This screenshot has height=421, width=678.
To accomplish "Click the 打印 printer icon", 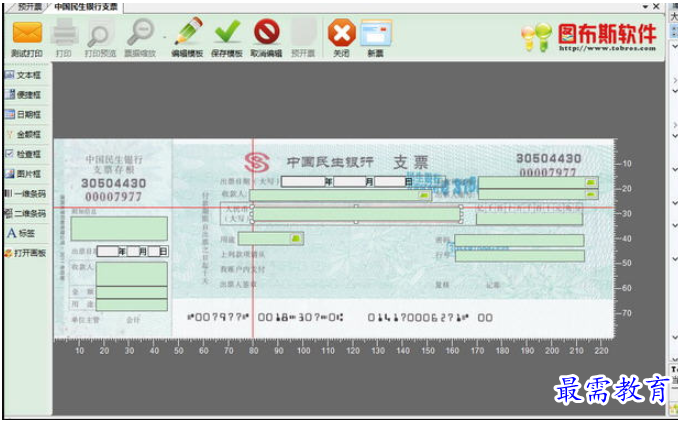I will [x=64, y=32].
